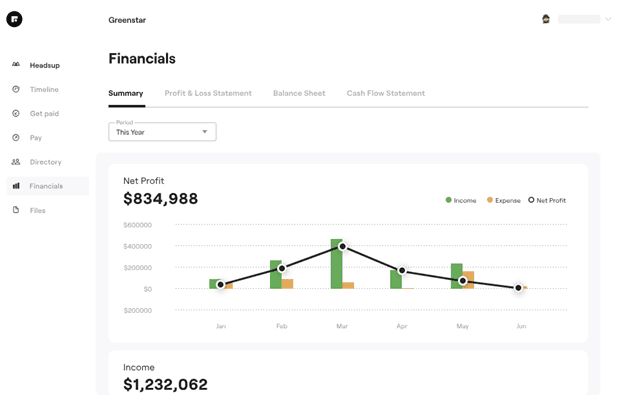Open the Period This Year dropdown
624x395 pixels.
[162, 132]
